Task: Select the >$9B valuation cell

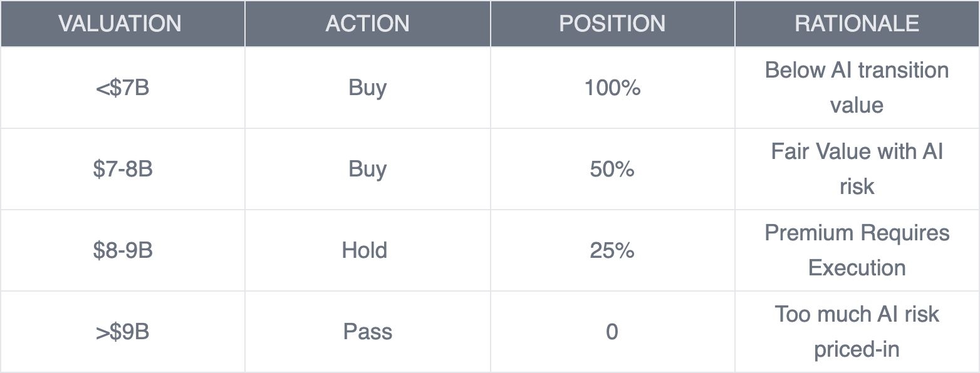Action: (x=122, y=332)
